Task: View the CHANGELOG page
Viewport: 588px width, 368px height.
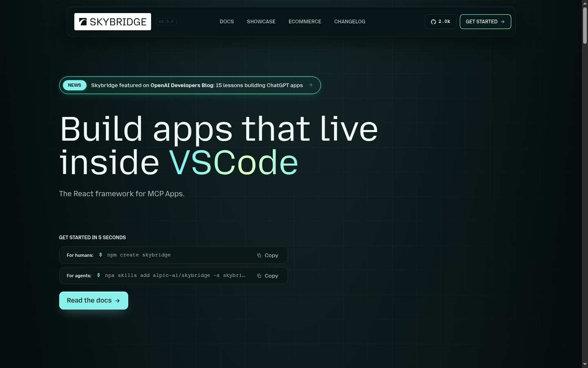Action: click(x=350, y=22)
